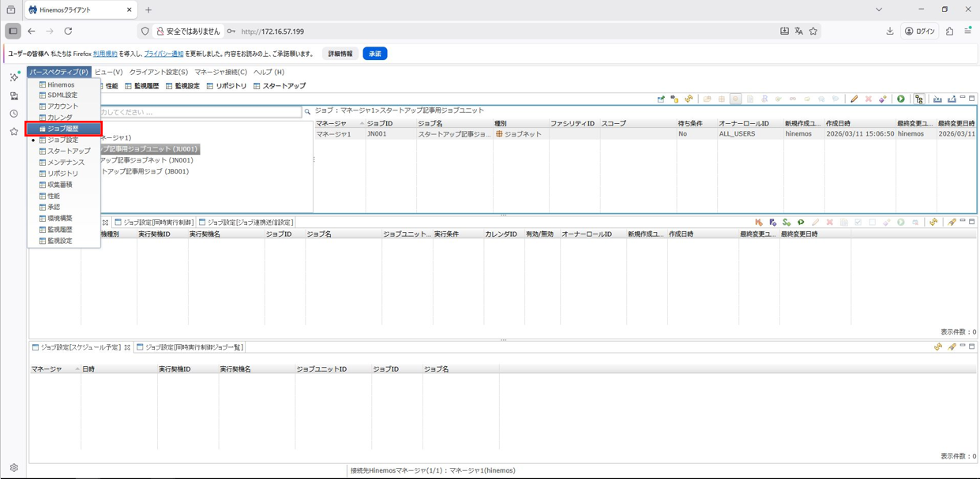
Task: Click the filter icon in schedule forecast panel
Action: pos(952,347)
